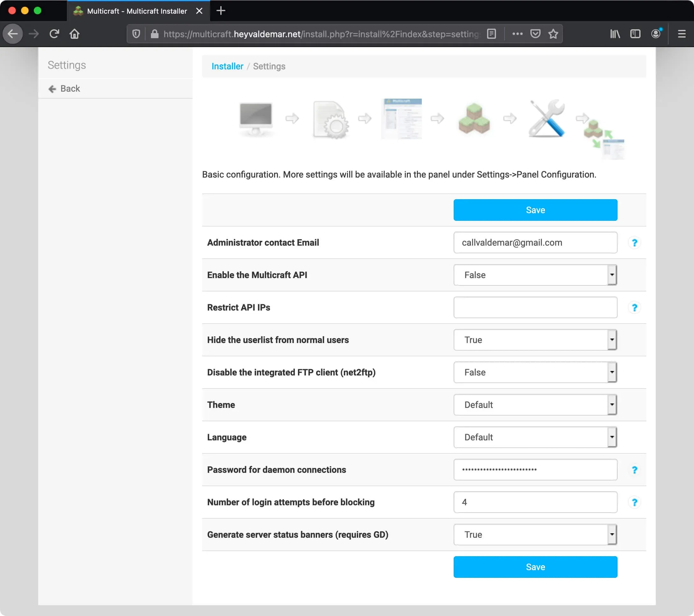This screenshot has width=694, height=616.
Task: Show help for daemon connection password
Action: click(x=634, y=470)
